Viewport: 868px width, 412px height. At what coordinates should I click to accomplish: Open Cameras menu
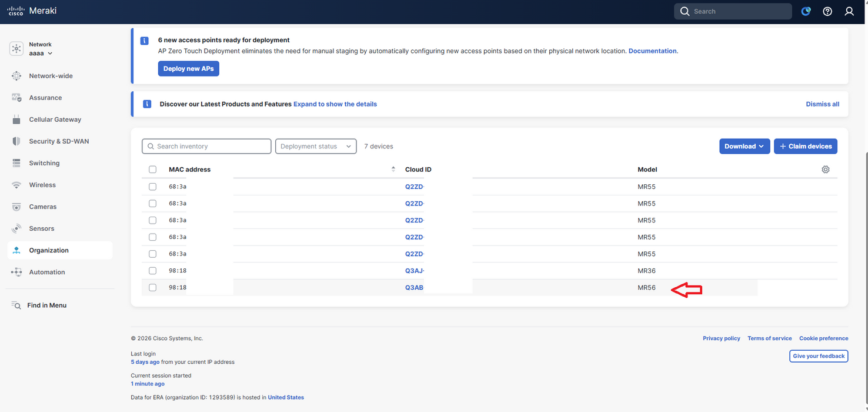click(43, 207)
